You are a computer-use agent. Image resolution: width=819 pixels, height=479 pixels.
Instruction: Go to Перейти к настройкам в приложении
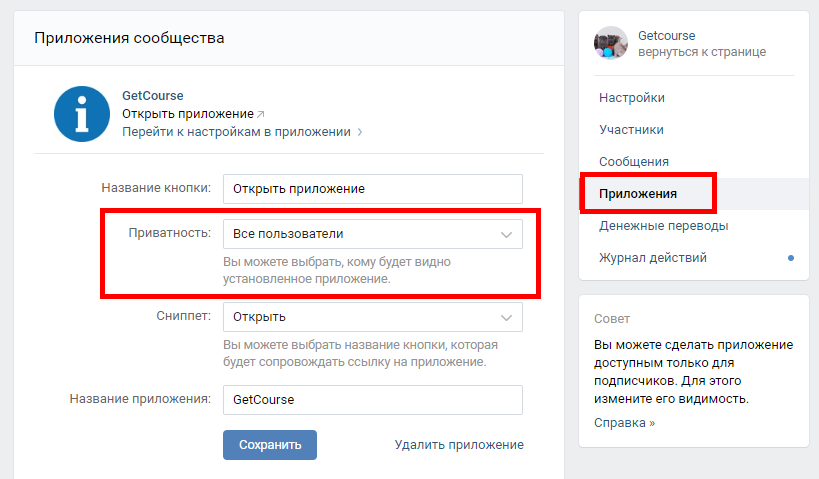236,132
